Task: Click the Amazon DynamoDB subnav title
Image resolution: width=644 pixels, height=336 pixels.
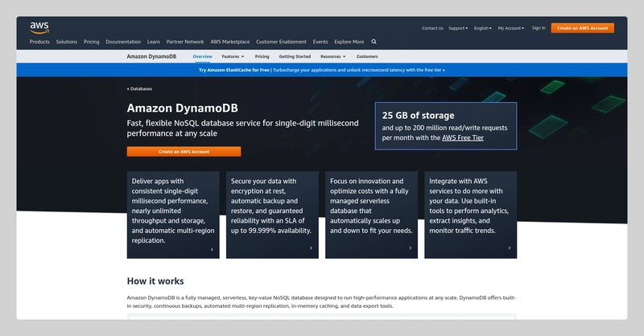Action: 151,56
